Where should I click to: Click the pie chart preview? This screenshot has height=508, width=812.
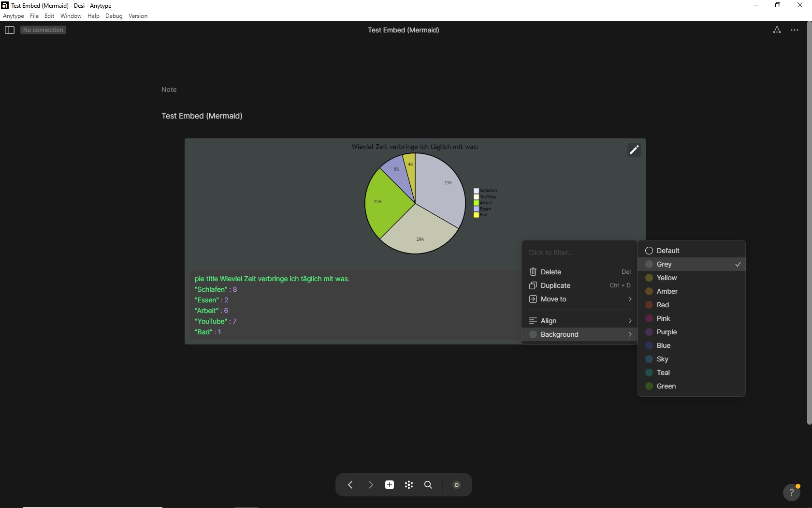[415, 203]
